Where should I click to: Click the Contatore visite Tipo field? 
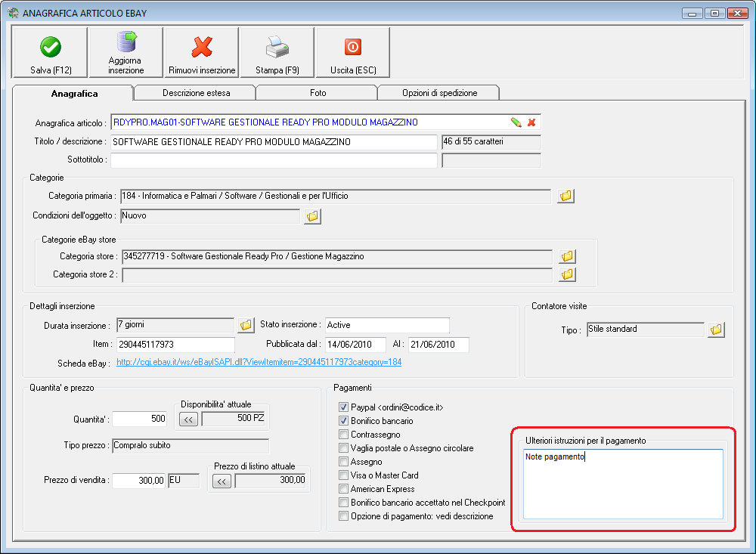(x=645, y=330)
